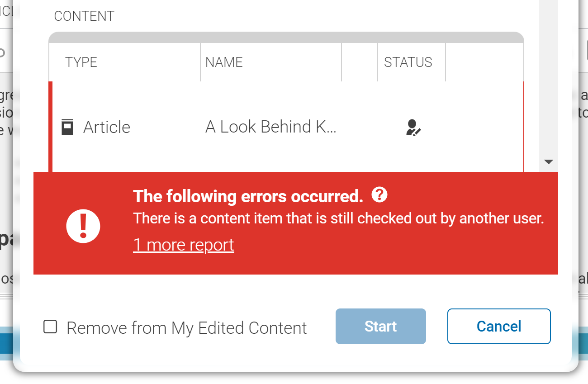The width and height of the screenshot is (588, 384).
Task: Click the Start button
Action: point(380,326)
